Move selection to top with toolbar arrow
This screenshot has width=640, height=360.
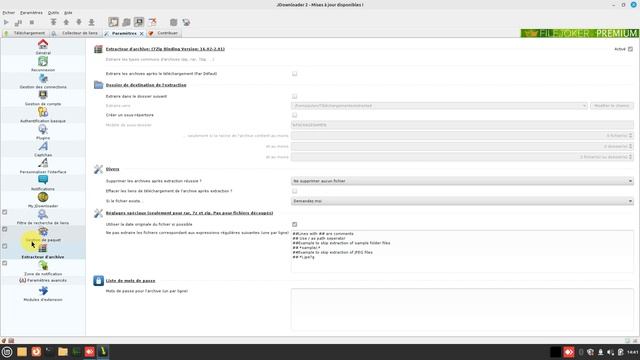(53, 22)
